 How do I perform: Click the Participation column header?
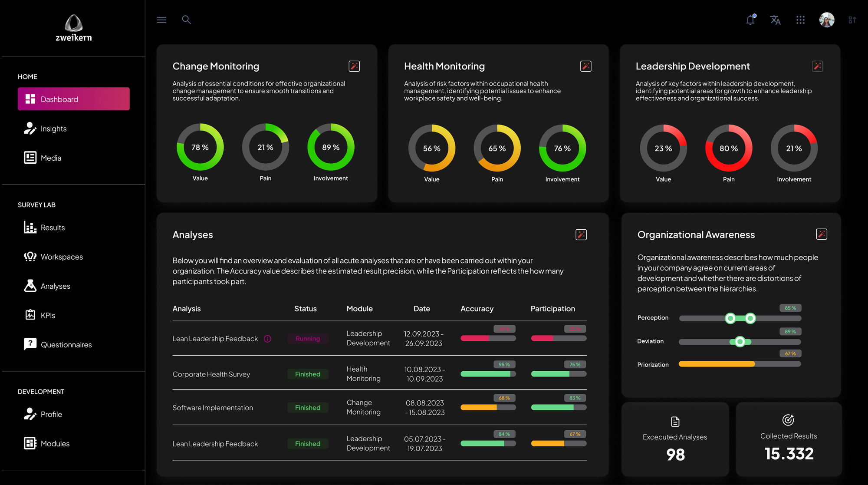552,309
